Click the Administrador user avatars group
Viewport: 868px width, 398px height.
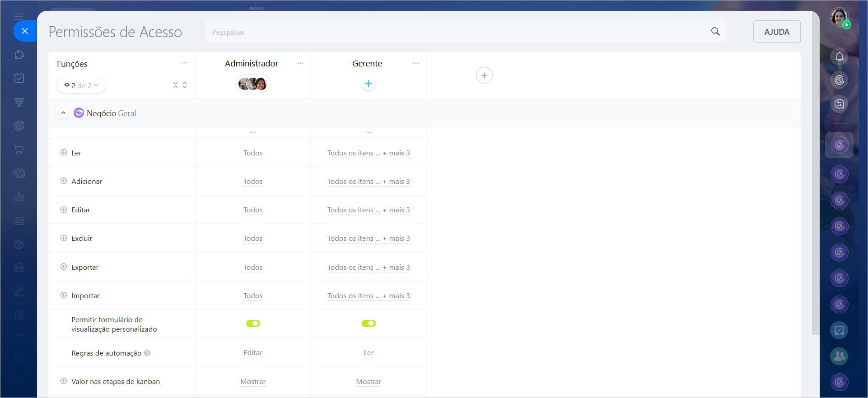253,84
